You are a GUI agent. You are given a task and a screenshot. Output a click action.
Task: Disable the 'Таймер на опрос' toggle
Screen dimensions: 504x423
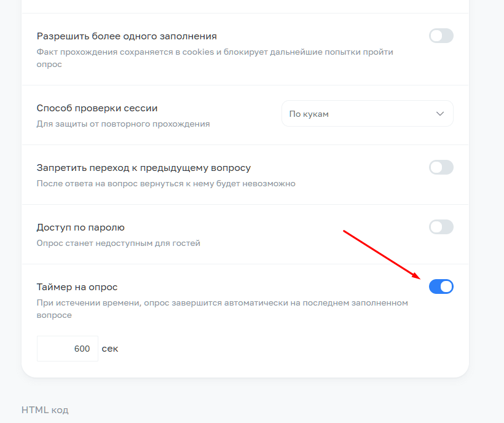(x=441, y=287)
